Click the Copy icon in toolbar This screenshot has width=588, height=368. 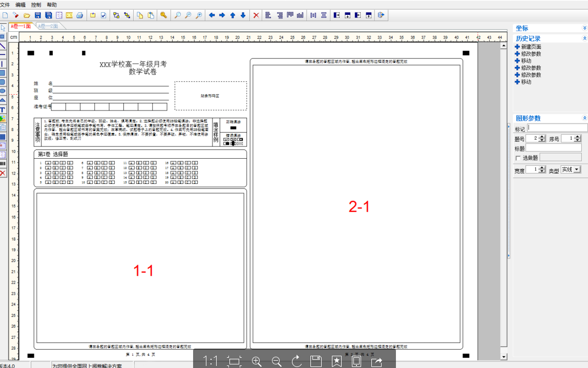(140, 15)
